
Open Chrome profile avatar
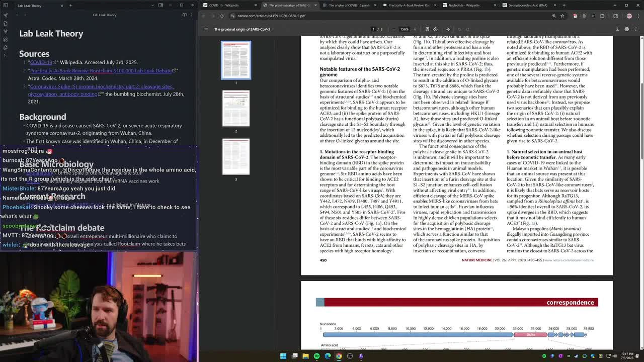tap(629, 16)
